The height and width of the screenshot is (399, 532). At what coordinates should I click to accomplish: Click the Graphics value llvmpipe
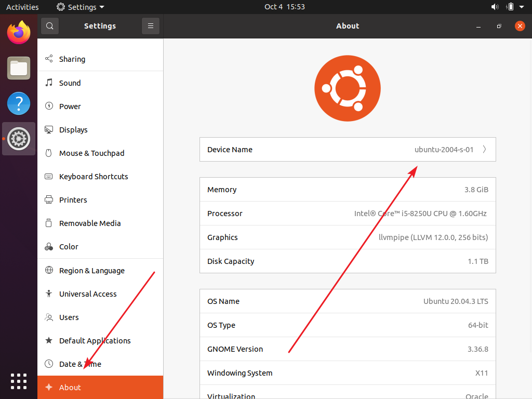[x=433, y=237]
